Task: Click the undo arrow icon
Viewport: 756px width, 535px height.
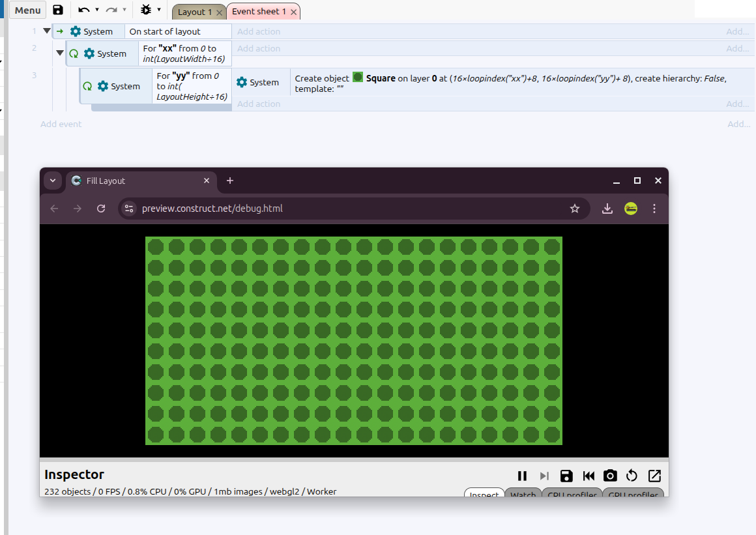Action: [84, 10]
